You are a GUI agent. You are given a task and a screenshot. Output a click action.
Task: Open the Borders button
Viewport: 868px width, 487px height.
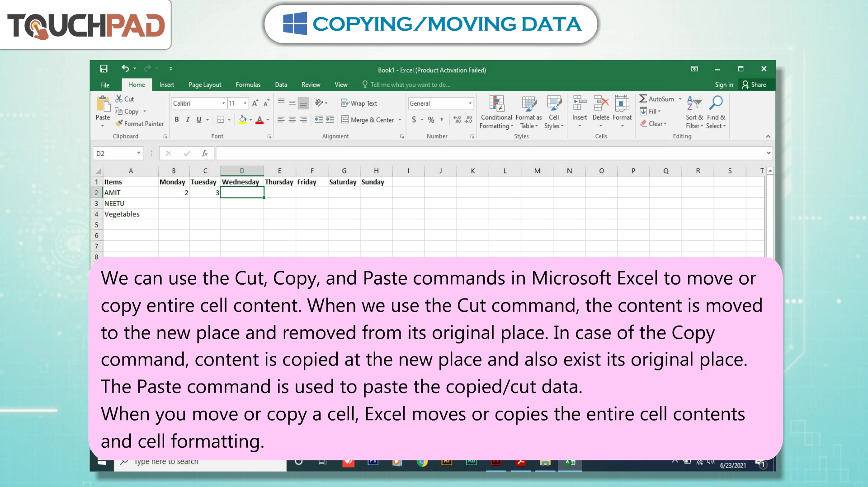pyautogui.click(x=221, y=120)
